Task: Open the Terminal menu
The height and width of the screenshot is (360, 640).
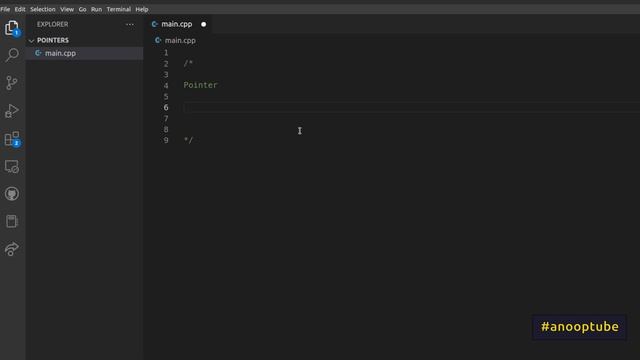Action: [x=119, y=9]
